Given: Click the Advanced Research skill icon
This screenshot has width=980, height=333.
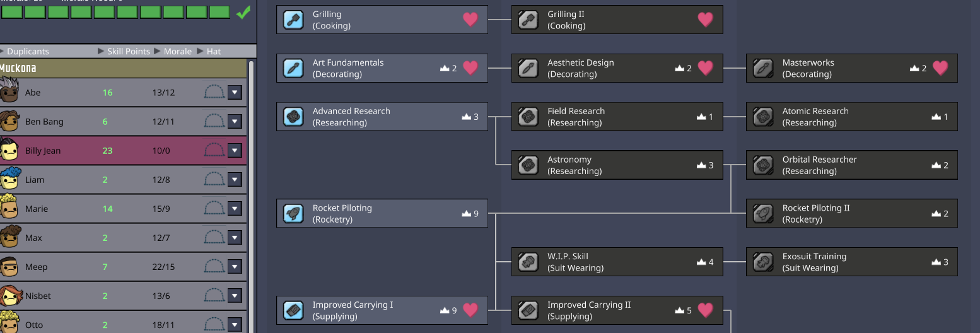Looking at the screenshot, I should coord(293,117).
